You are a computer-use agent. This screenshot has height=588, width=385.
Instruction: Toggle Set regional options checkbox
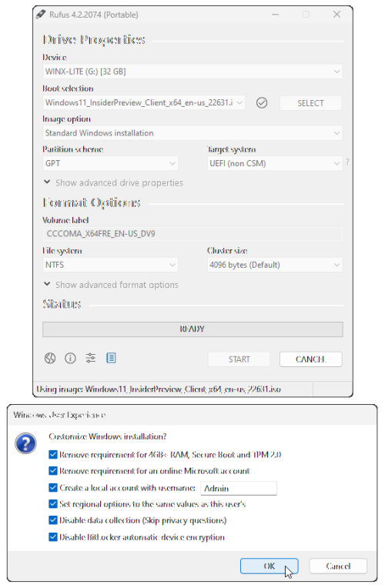(x=53, y=504)
